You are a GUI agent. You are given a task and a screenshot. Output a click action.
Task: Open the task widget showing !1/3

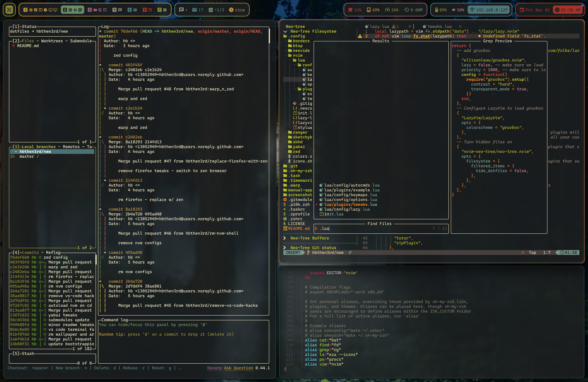(x=216, y=10)
